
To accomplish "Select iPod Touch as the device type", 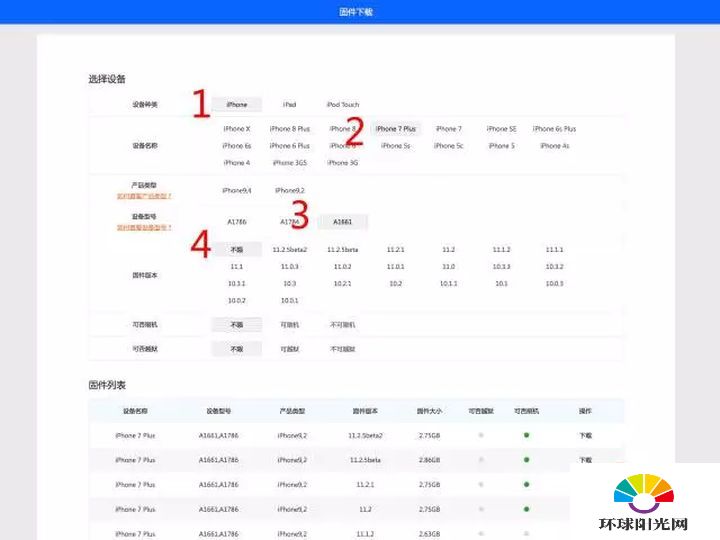I will point(343,105).
